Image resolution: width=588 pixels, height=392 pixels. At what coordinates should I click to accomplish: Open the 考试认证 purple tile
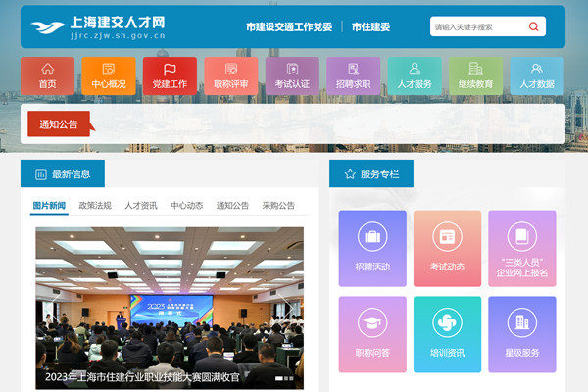point(292,76)
